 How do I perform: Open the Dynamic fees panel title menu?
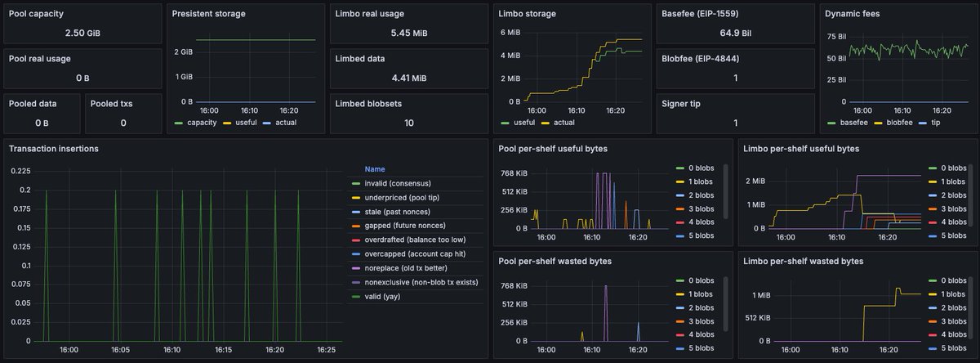tap(854, 14)
